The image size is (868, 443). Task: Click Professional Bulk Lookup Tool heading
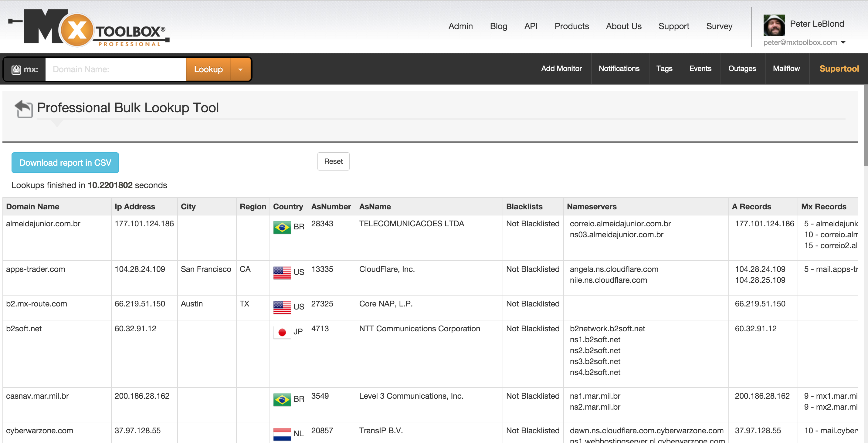(128, 108)
